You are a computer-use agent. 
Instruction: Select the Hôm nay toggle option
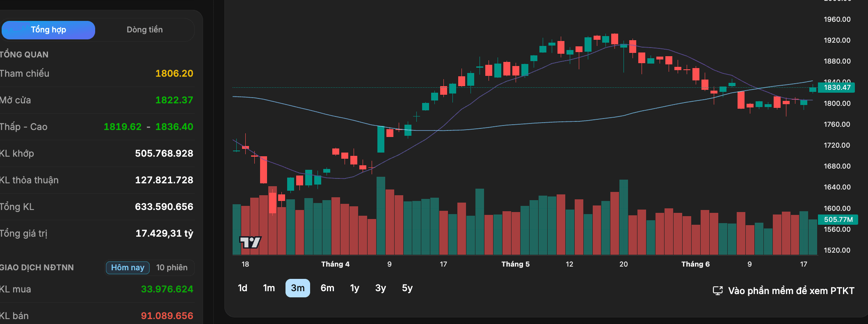[x=128, y=268]
